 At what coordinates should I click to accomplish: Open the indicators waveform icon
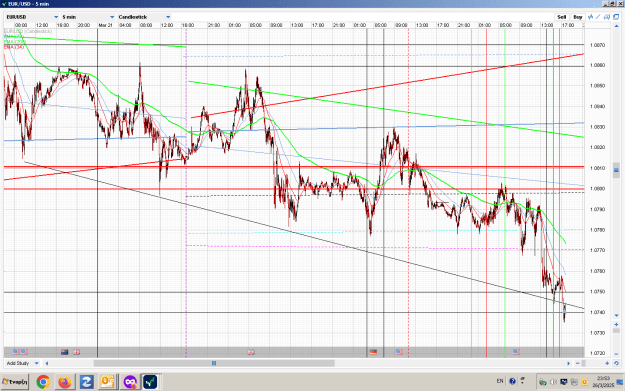pyautogui.click(x=590, y=17)
